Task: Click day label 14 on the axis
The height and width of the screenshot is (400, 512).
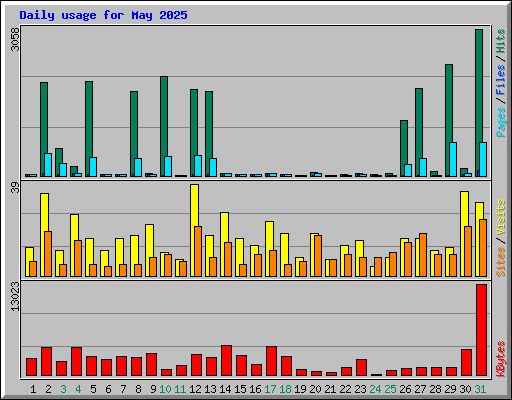Action: [225, 389]
